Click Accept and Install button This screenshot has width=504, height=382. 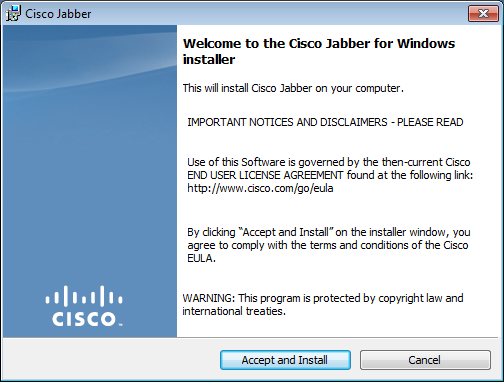click(285, 360)
